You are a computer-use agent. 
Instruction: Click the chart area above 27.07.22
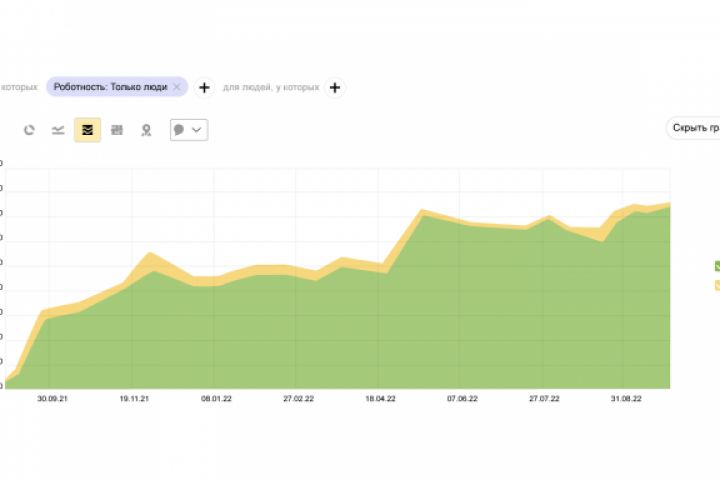click(545, 300)
